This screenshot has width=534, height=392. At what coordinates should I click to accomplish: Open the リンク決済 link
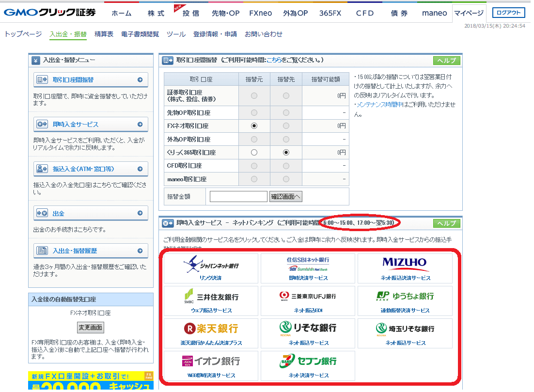pos(211,278)
